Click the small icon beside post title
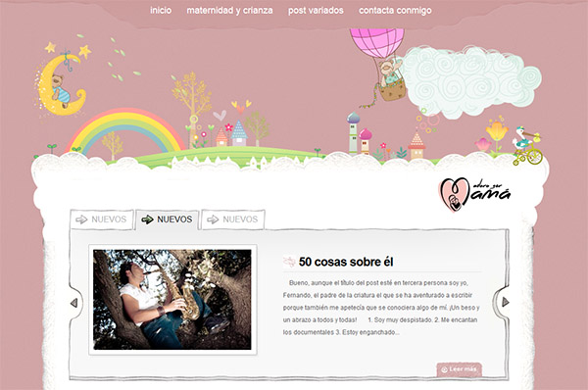The image size is (588, 390). [x=289, y=262]
